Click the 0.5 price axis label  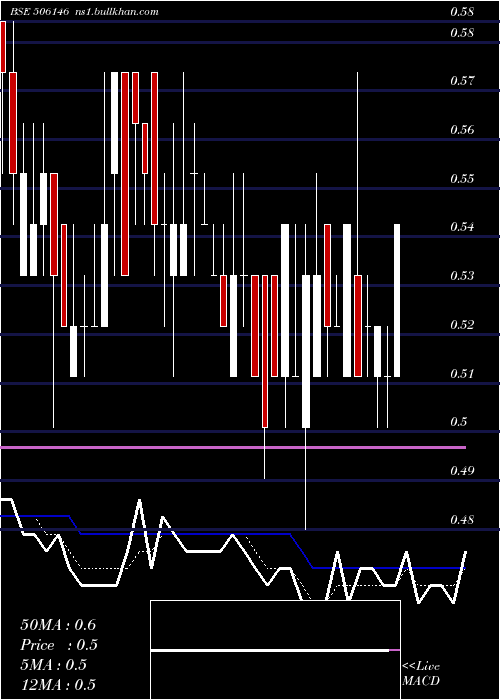coord(458,422)
